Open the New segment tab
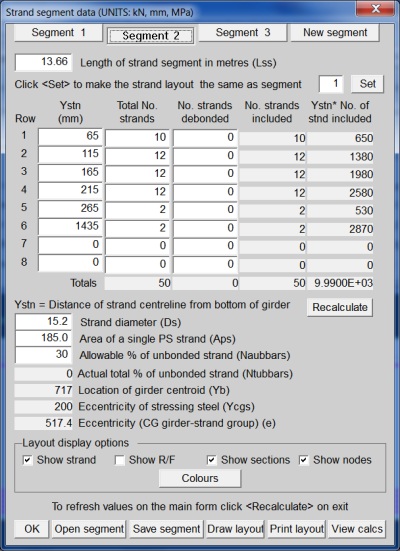400x551 pixels. click(335, 33)
